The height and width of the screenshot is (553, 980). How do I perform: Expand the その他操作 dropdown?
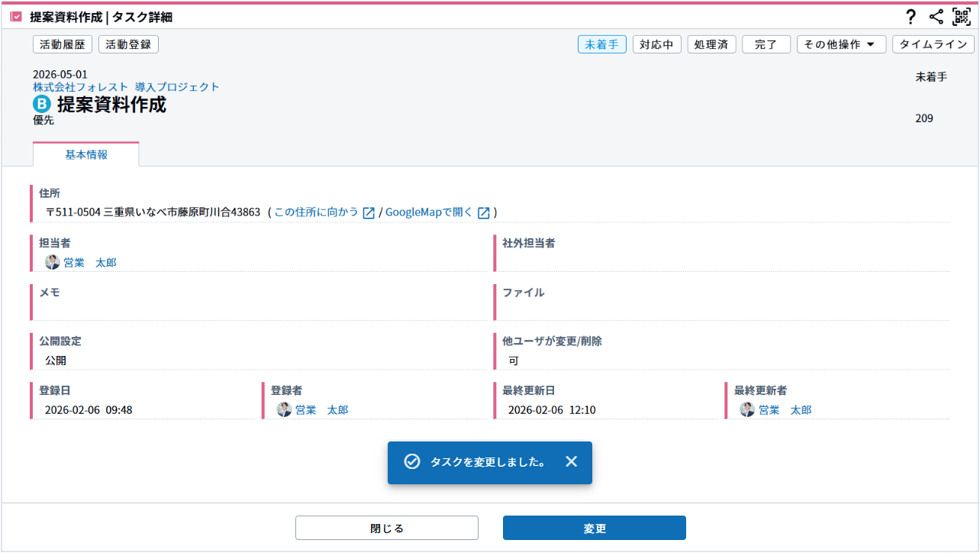point(841,44)
